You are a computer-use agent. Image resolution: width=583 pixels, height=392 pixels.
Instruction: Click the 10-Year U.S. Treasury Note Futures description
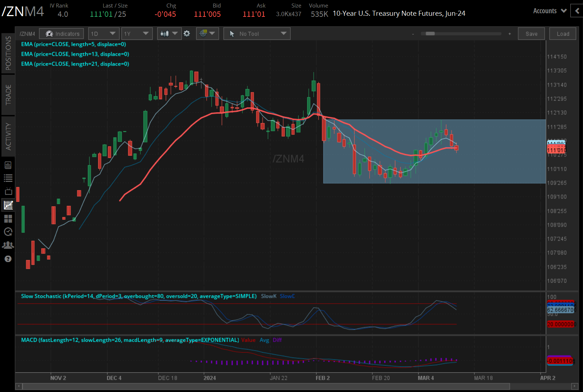[399, 14]
